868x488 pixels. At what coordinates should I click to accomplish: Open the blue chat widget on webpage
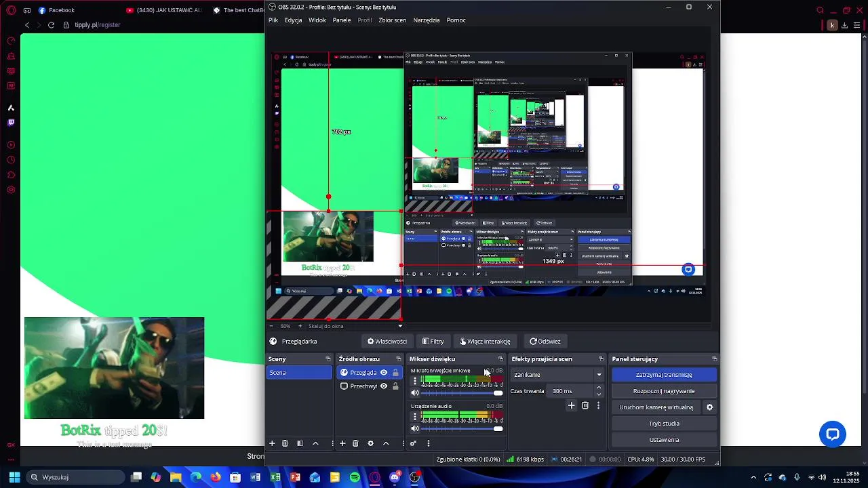[x=833, y=434]
